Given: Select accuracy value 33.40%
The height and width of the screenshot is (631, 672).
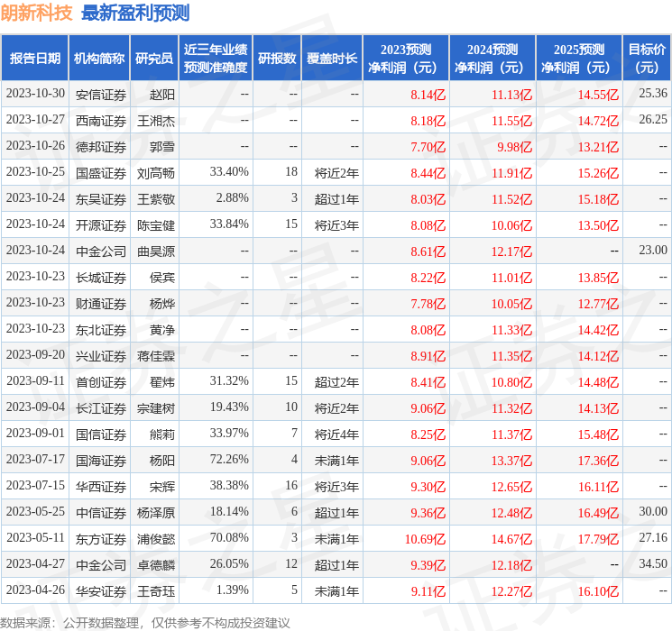Looking at the screenshot, I should coord(229,172).
